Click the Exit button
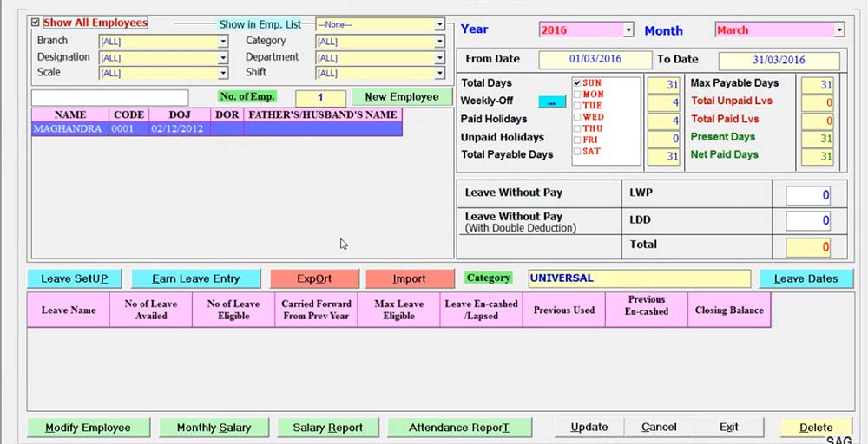 pos(728,427)
